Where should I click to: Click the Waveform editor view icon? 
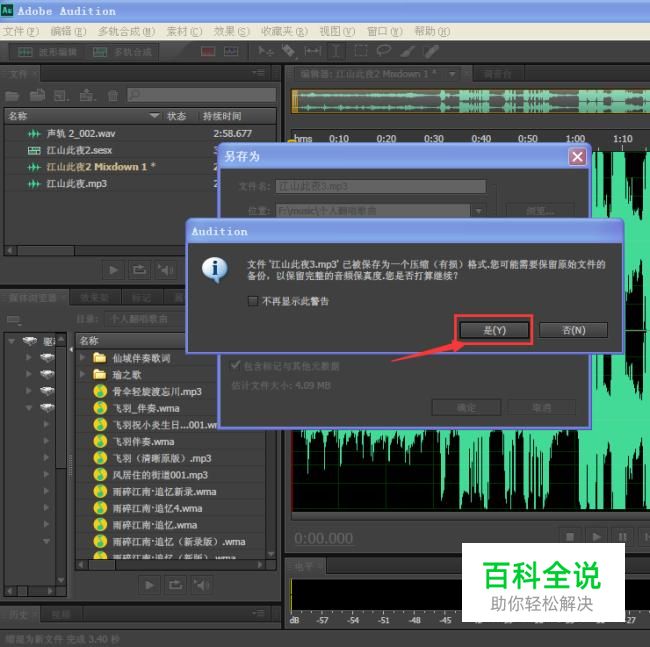point(25,52)
